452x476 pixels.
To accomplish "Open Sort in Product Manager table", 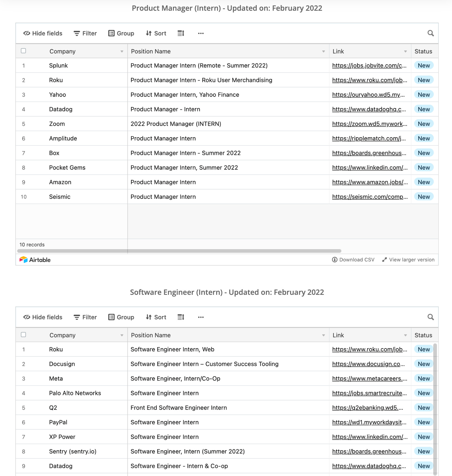I will pyautogui.click(x=156, y=33).
